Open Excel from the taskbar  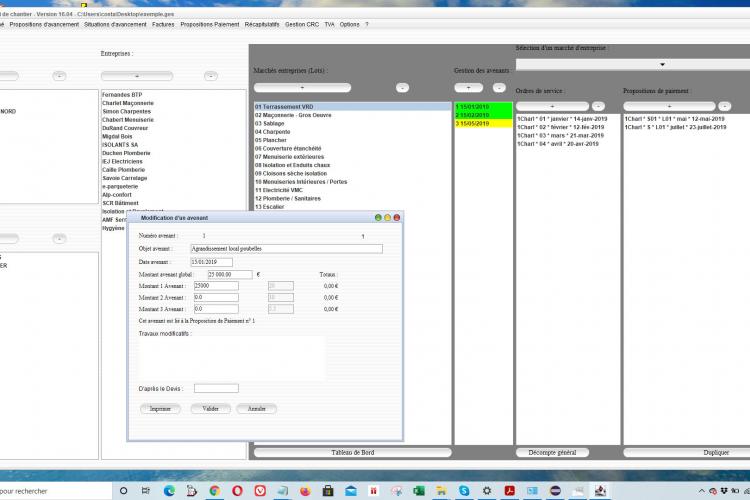419,490
